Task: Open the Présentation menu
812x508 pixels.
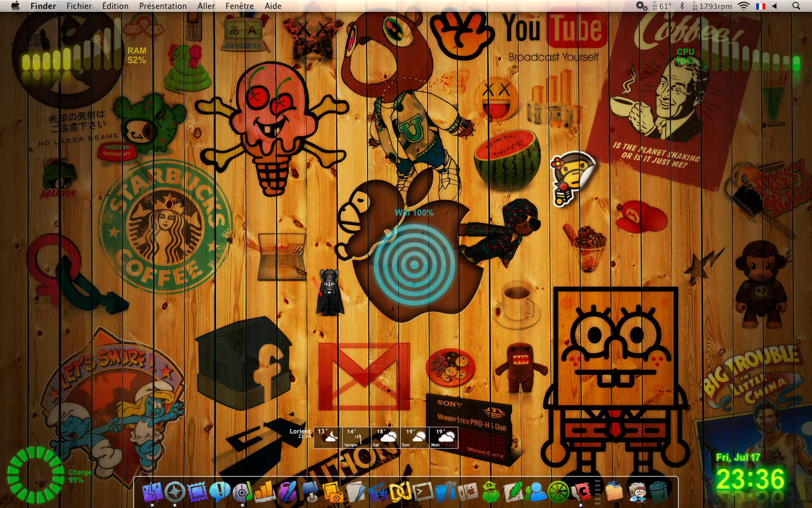Action: coord(163,6)
